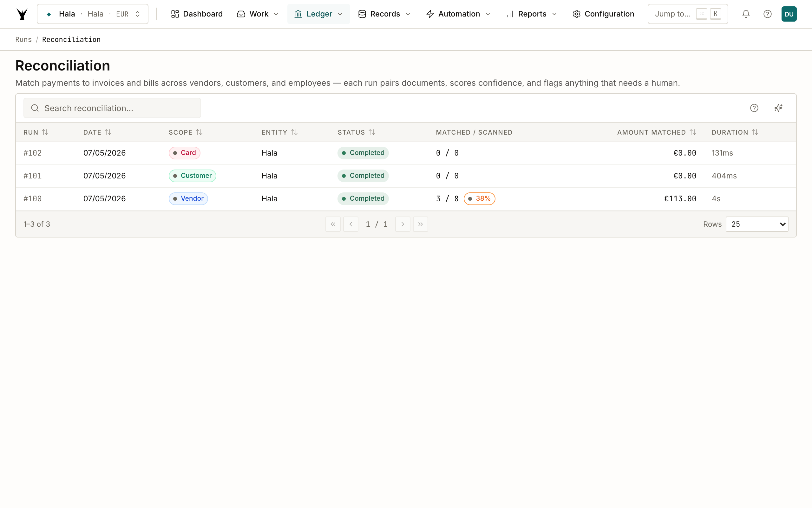Click the 131ms duration cell

(722, 153)
